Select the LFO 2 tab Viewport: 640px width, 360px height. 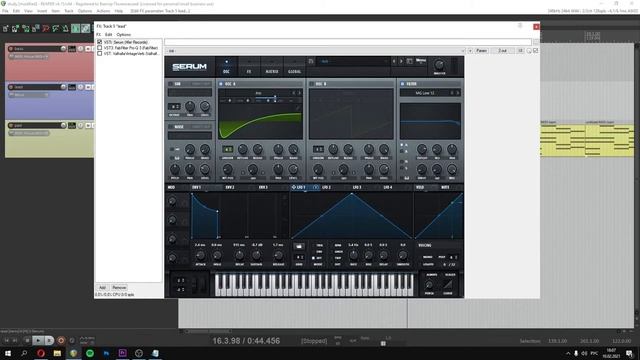pos(326,187)
